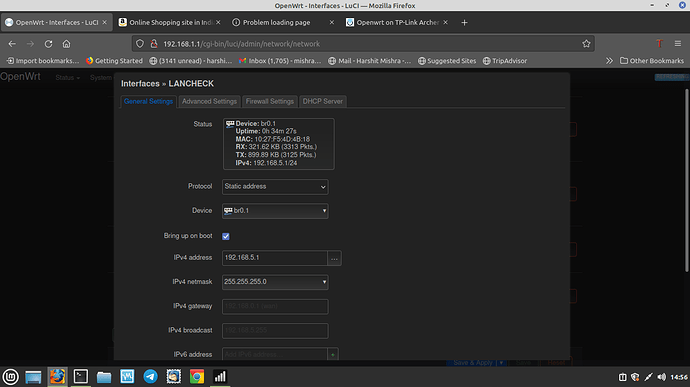This screenshot has width=690, height=387.
Task: Open the Protocol Static address dropdown
Action: pyautogui.click(x=275, y=187)
